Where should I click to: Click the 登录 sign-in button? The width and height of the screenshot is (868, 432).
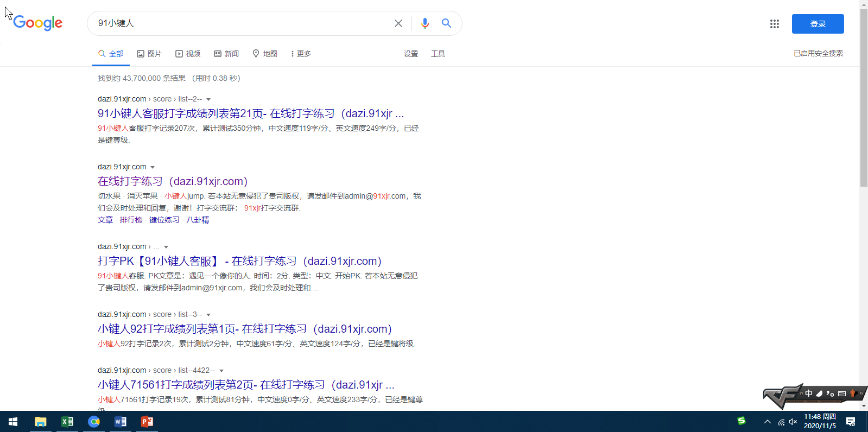pyautogui.click(x=818, y=24)
